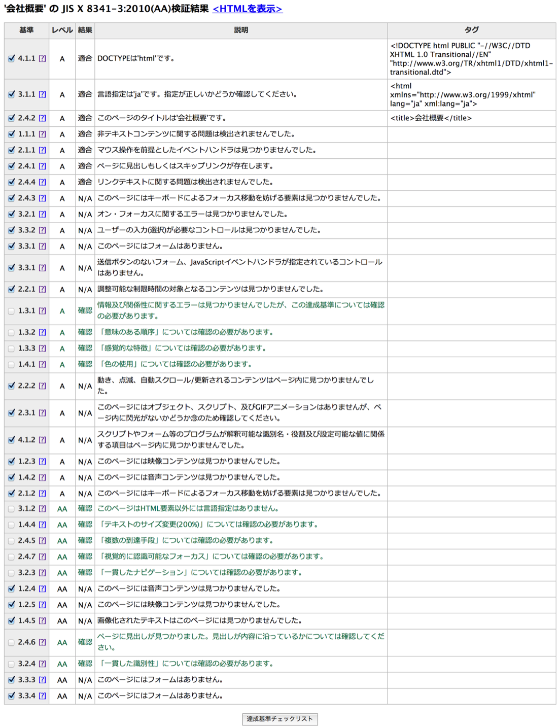The height and width of the screenshot is (728, 560).
Task: Check the checkbox for criterion 1.4.1
Action: point(11,364)
